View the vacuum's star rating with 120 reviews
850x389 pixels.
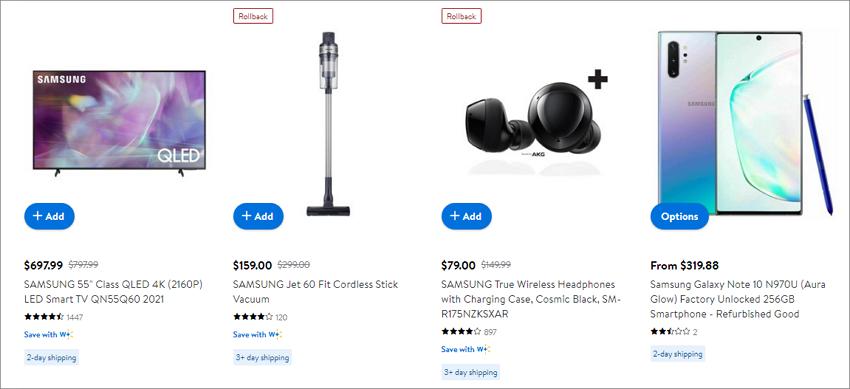[x=260, y=317]
